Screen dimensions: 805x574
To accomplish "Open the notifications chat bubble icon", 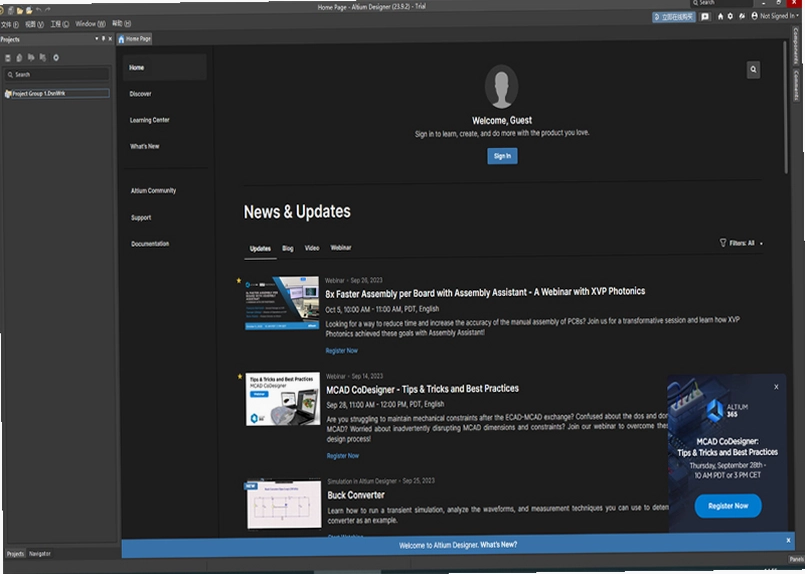I will [x=705, y=17].
